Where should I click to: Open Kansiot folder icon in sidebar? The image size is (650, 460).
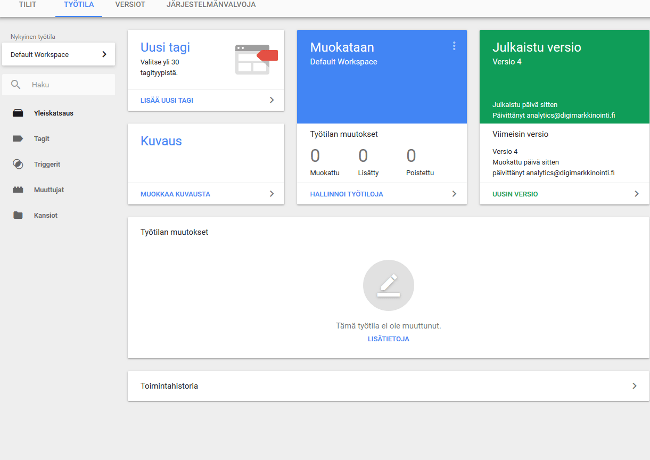coord(18,215)
